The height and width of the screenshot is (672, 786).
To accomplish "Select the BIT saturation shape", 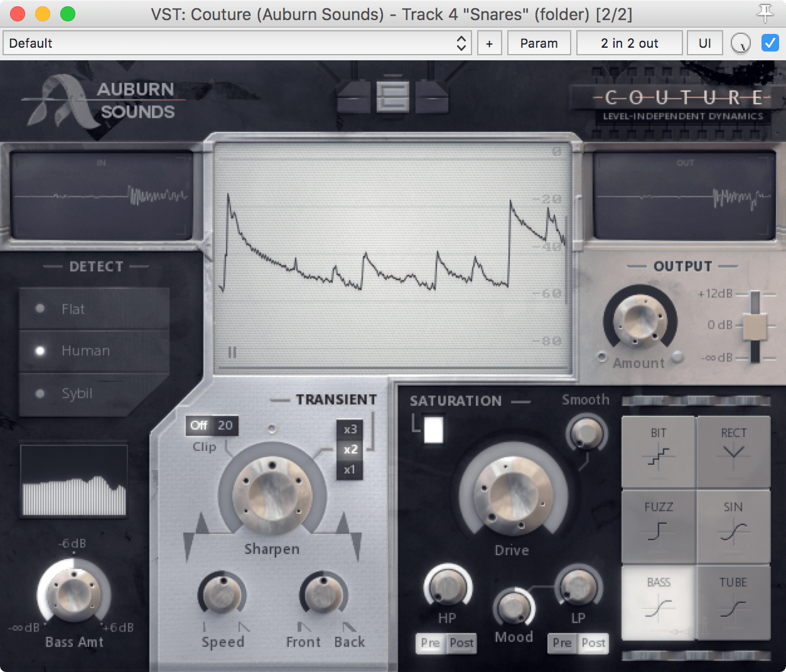I will 658,451.
